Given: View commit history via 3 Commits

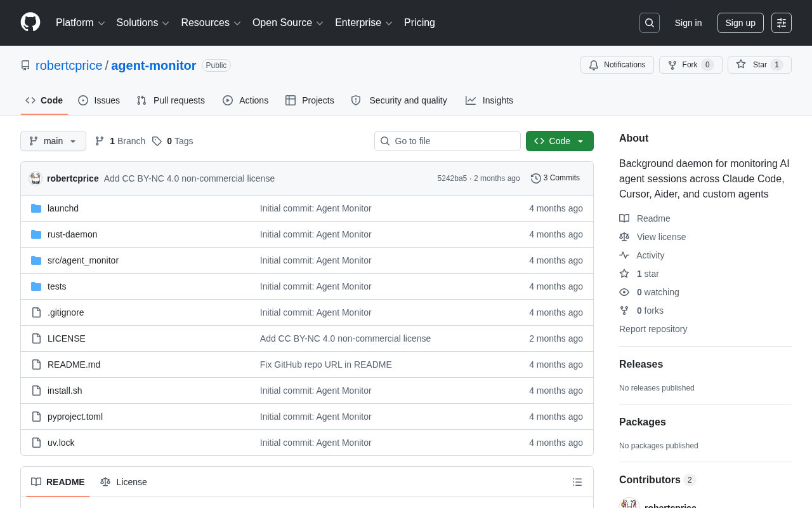Looking at the screenshot, I should pos(555,178).
